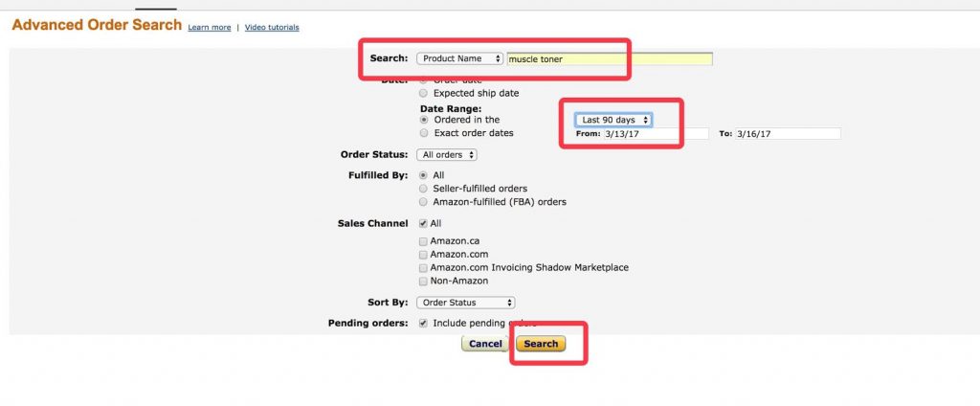980x406 pixels.
Task: Toggle the Sales Channel All checkbox
Action: (x=423, y=223)
